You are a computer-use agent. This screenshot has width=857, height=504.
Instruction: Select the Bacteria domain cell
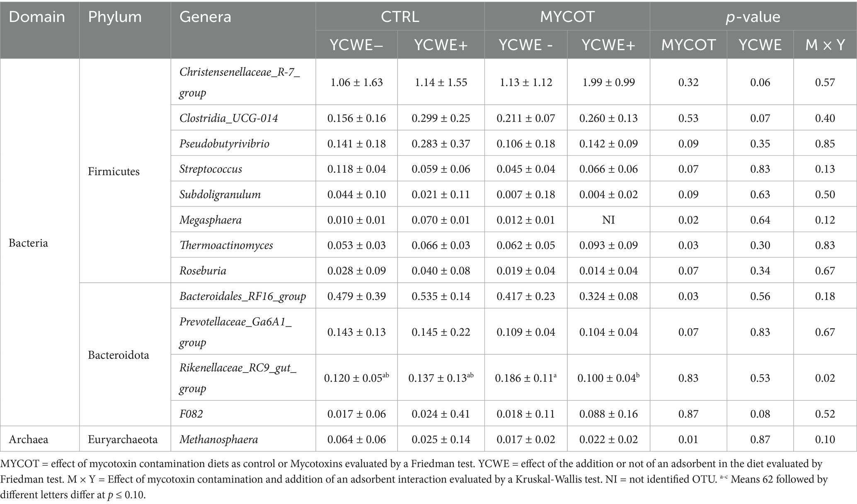point(29,243)
